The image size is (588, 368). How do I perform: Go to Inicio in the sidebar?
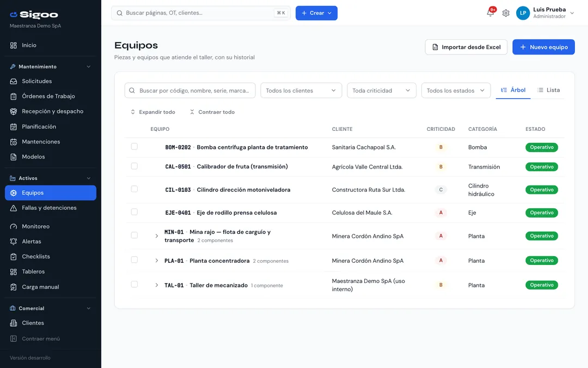click(51, 45)
